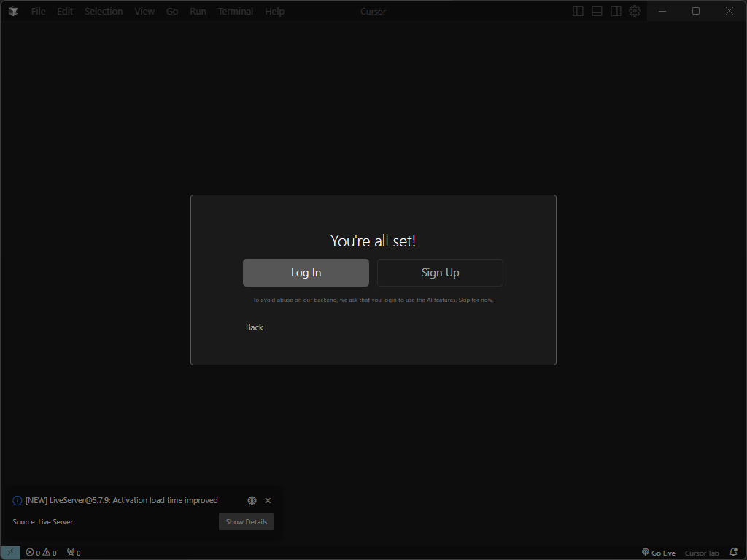
Task: Click the Skip for now link
Action: point(476,300)
